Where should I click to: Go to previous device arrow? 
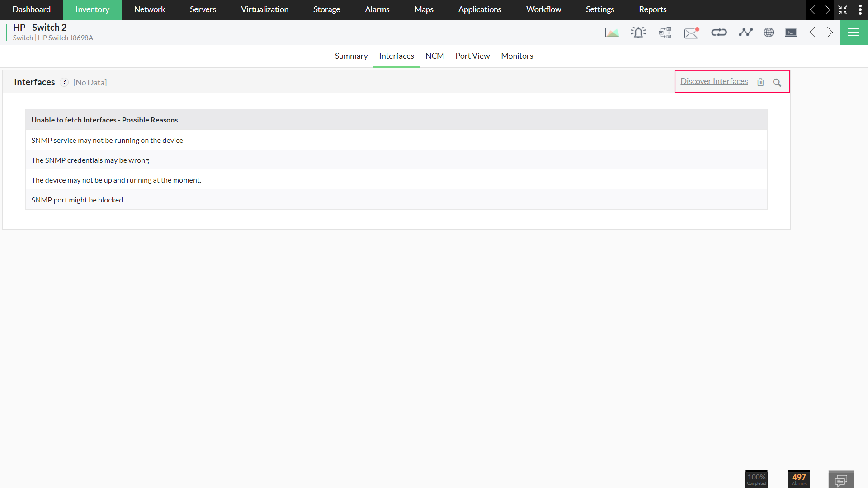(812, 33)
